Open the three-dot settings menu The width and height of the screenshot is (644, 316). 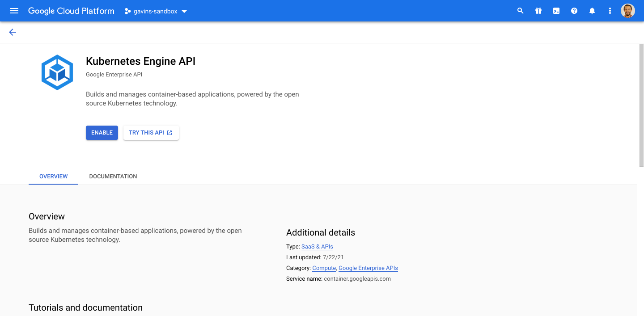click(x=610, y=11)
